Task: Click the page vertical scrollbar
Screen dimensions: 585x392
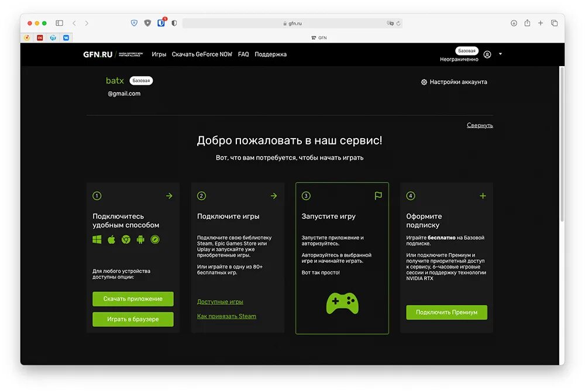Action: pyautogui.click(x=562, y=144)
